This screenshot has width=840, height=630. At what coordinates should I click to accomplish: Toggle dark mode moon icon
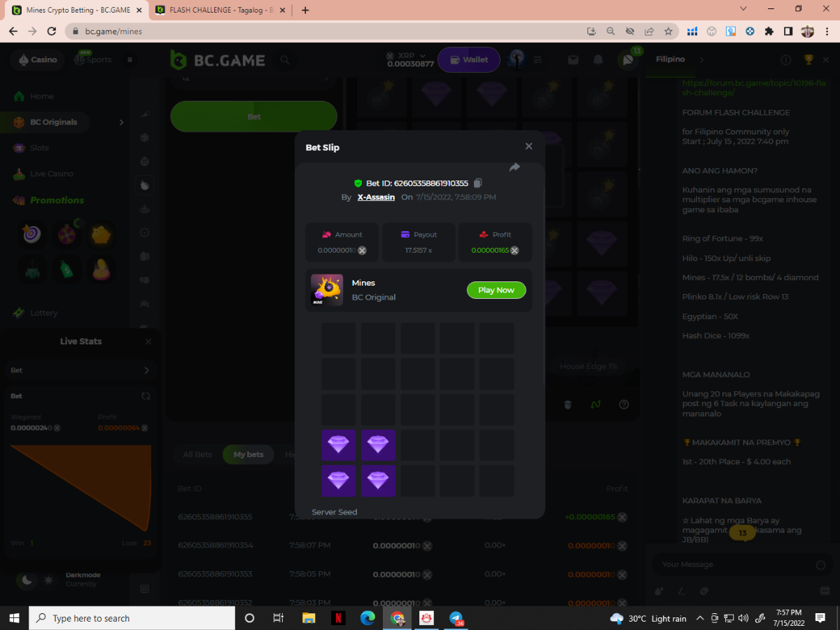click(27, 580)
